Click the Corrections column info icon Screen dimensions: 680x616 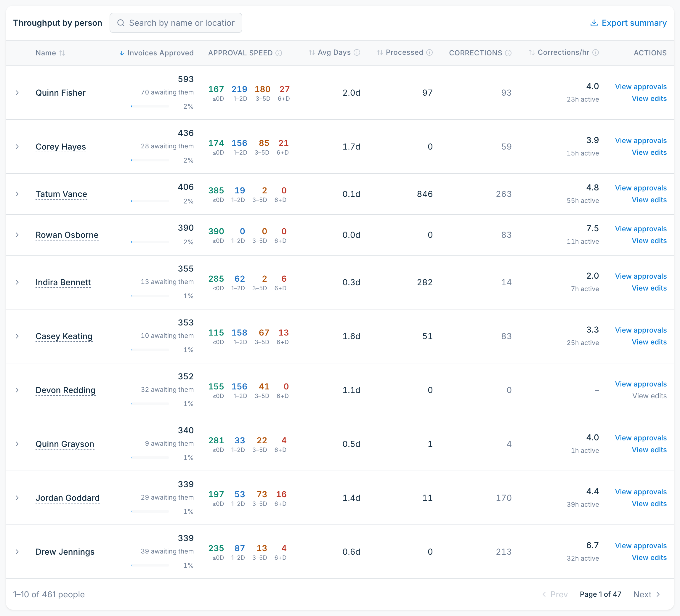point(508,53)
